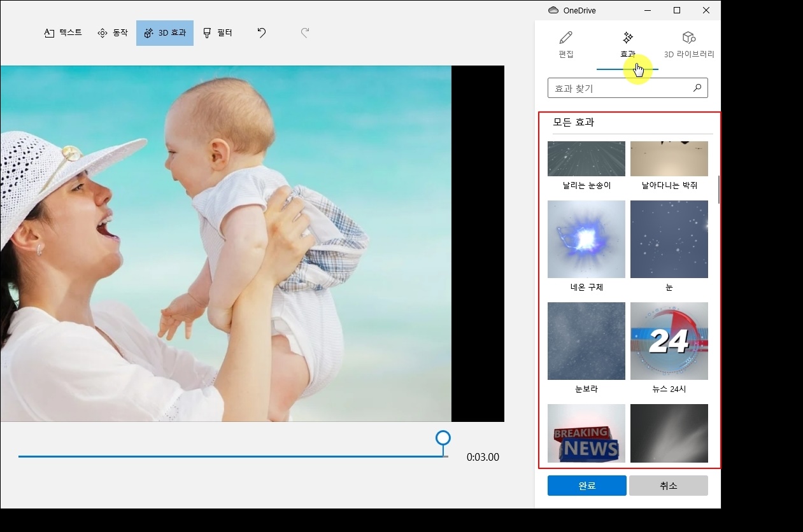Select the gray smoke effect thumbnail
Viewport: 803px width, 532px height.
point(669,433)
